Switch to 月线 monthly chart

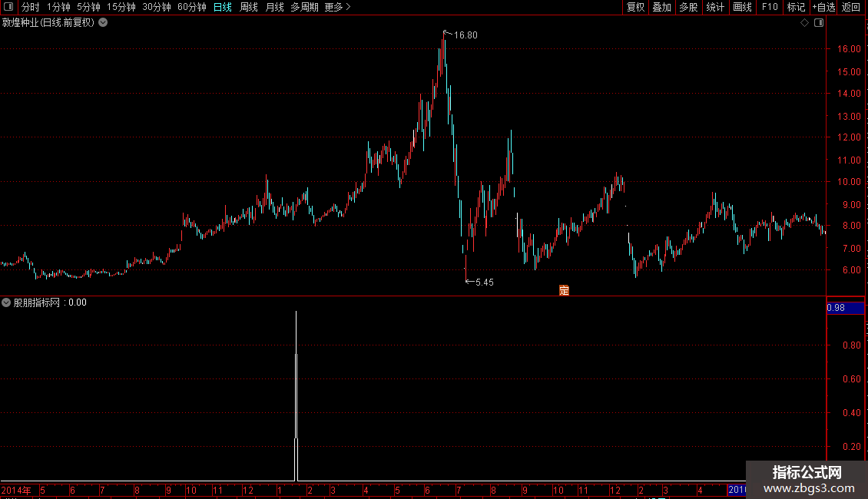click(x=274, y=7)
